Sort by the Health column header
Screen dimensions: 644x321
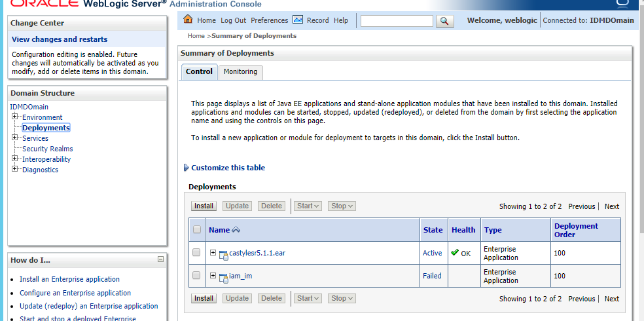click(x=463, y=230)
